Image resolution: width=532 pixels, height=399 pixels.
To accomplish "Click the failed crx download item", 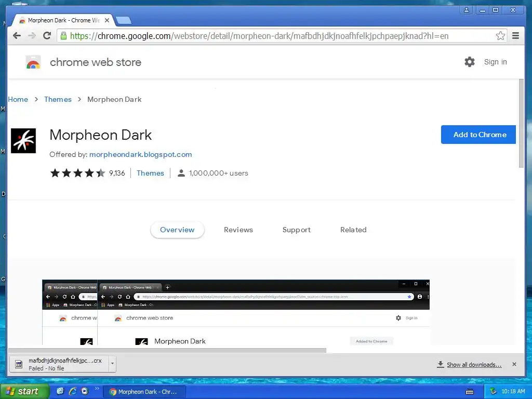I will click(63, 364).
